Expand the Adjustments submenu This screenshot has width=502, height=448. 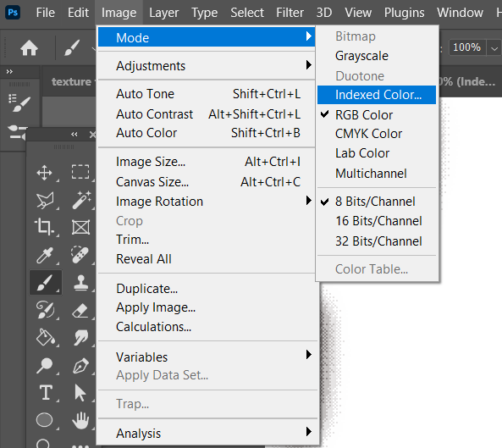pos(207,66)
